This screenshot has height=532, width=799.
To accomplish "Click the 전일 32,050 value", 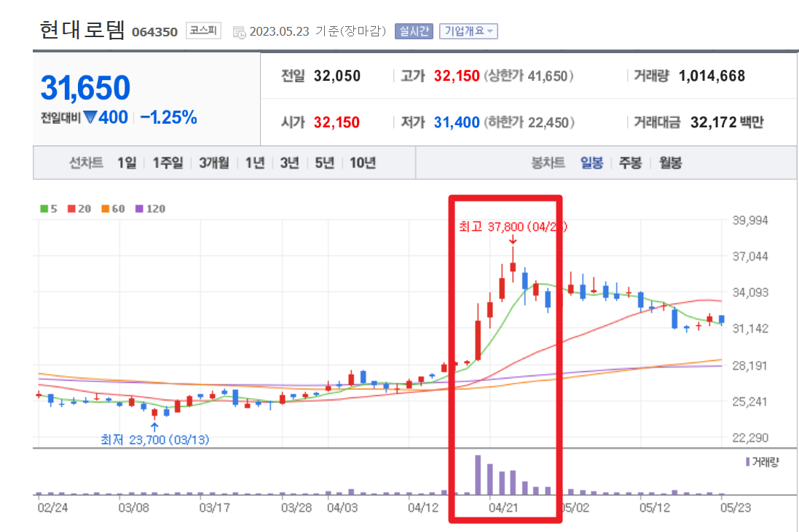I will (336, 76).
